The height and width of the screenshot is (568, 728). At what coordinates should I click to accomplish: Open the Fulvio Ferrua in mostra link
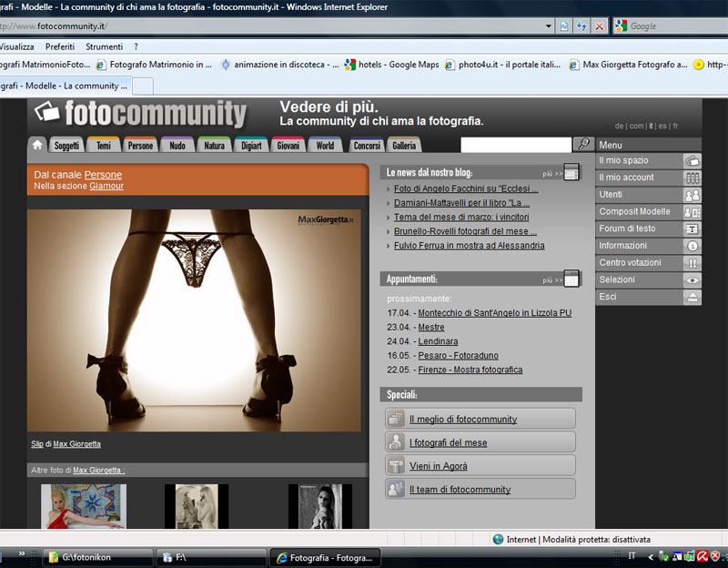tap(470, 245)
